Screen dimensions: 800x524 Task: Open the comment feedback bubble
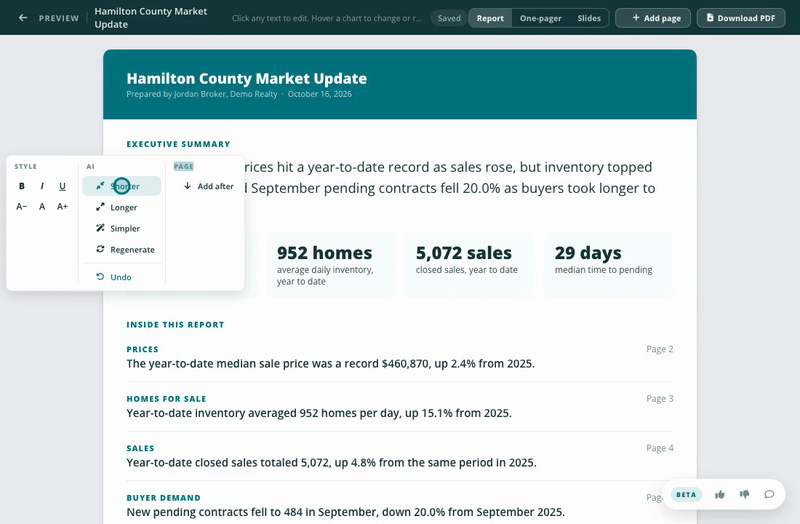(769, 494)
